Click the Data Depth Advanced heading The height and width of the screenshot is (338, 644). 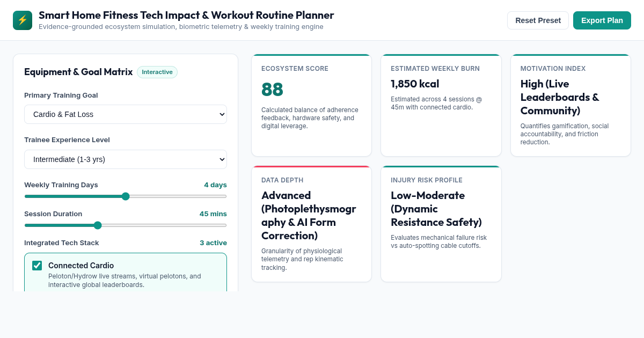[x=309, y=215]
